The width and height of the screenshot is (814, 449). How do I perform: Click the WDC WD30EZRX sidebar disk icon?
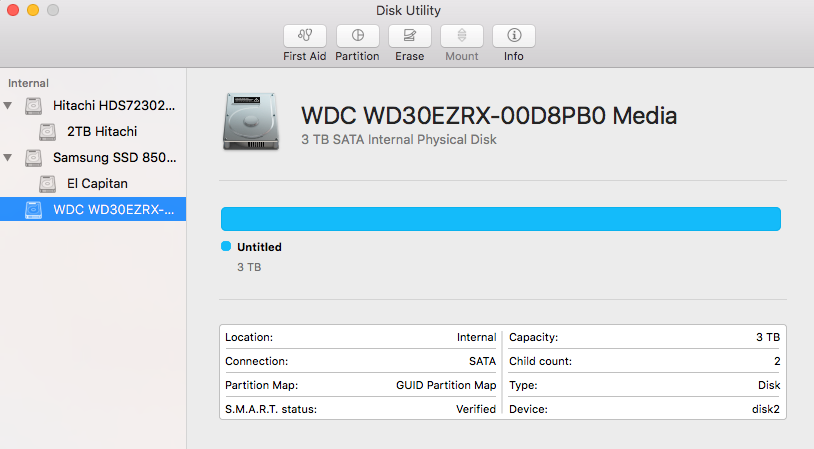(34, 210)
